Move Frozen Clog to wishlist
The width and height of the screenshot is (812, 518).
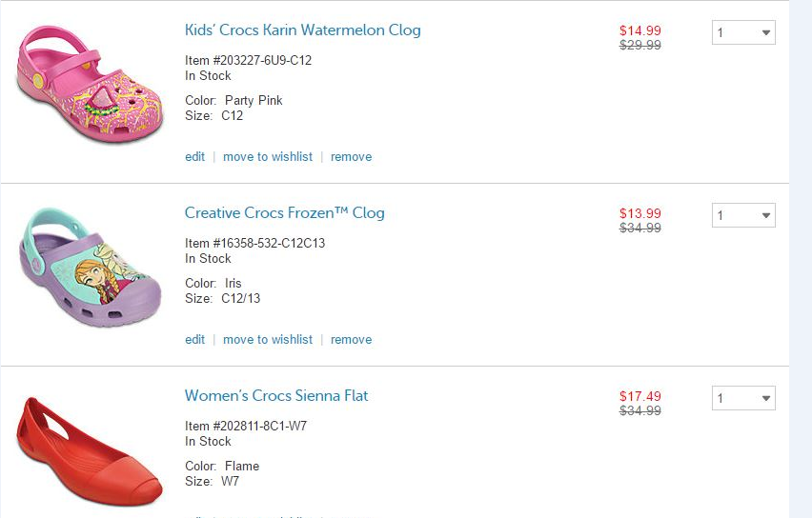(268, 340)
